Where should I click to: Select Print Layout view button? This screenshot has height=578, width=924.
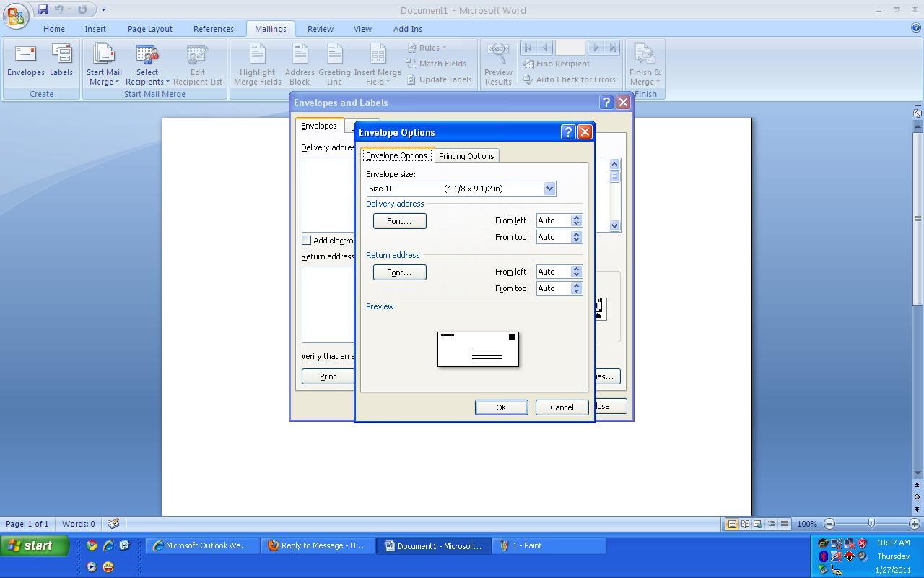pyautogui.click(x=732, y=524)
